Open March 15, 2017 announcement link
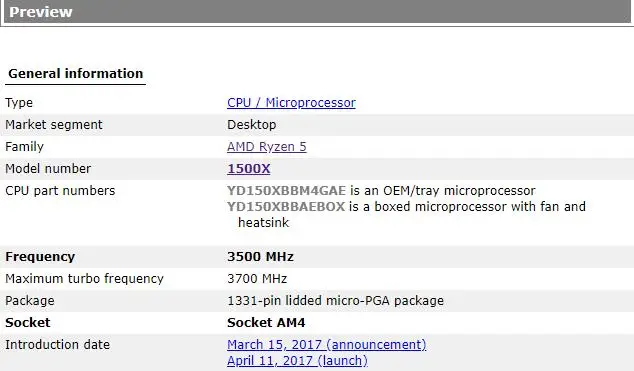Image resolution: width=634 pixels, height=371 pixels. (x=327, y=345)
